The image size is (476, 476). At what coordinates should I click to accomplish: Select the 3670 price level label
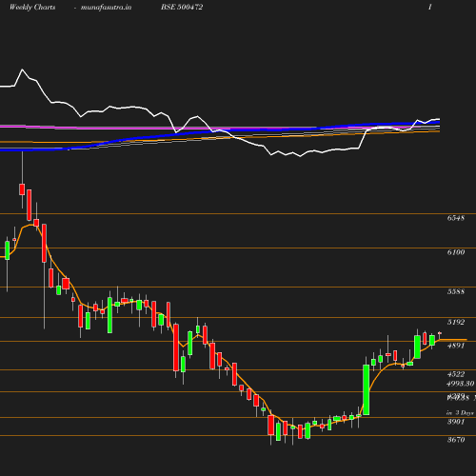click(x=456, y=440)
